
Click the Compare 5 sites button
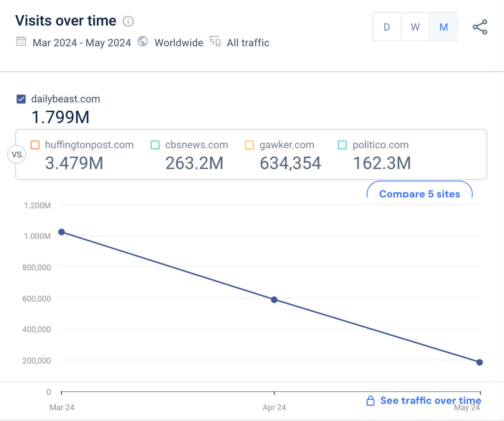(420, 190)
